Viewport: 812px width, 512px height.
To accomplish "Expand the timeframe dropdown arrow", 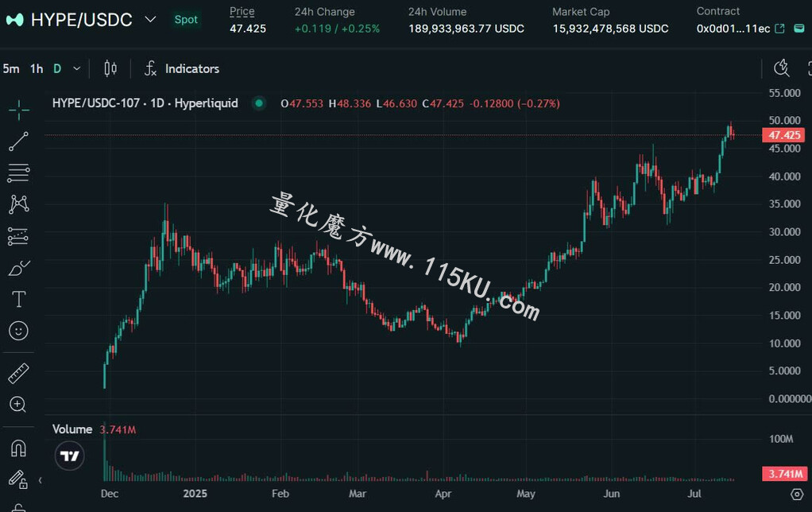I will pyautogui.click(x=76, y=68).
